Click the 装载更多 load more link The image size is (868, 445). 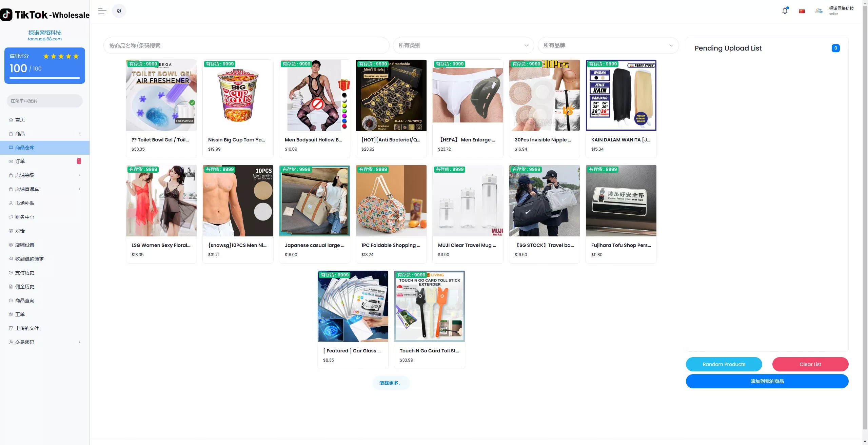pyautogui.click(x=391, y=383)
